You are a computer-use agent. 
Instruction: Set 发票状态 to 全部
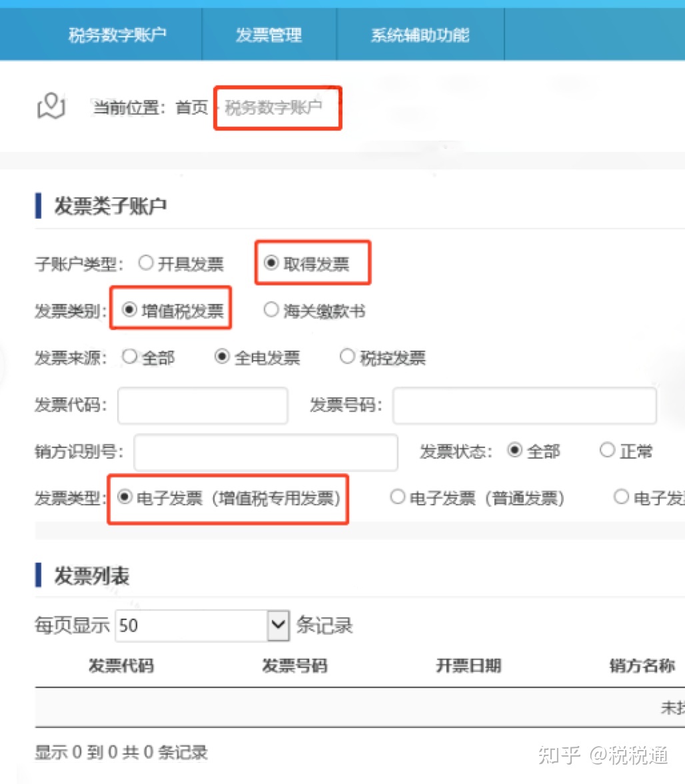tap(514, 450)
